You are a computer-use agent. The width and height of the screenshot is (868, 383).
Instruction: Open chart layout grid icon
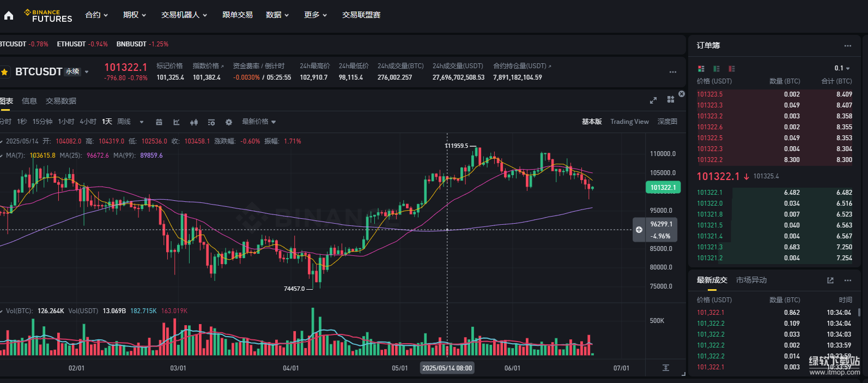pyautogui.click(x=671, y=100)
